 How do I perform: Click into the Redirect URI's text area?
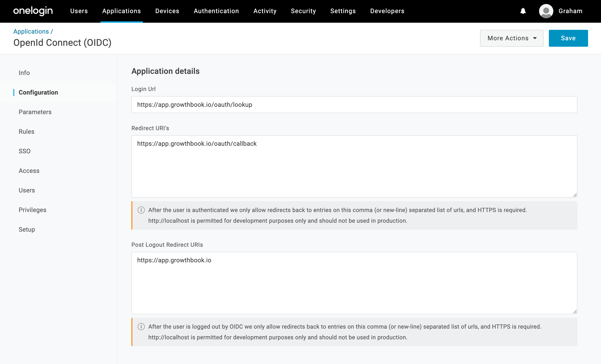(x=354, y=166)
